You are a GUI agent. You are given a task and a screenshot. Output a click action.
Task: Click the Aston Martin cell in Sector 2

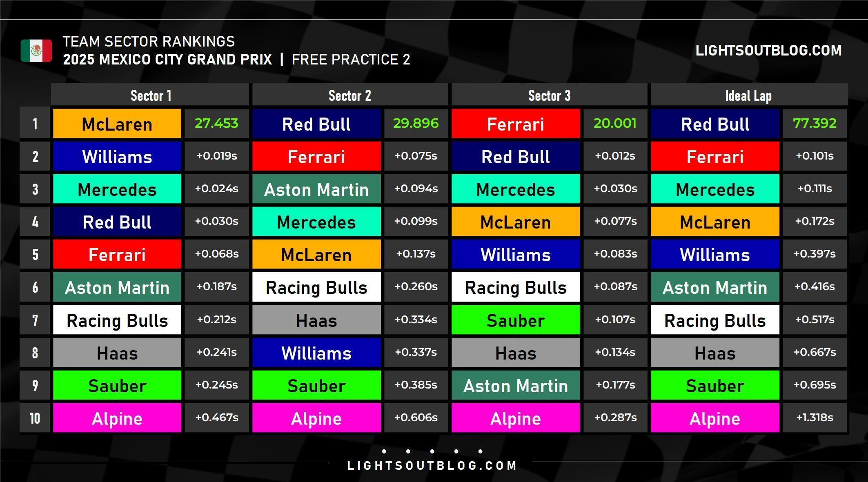coord(316,189)
